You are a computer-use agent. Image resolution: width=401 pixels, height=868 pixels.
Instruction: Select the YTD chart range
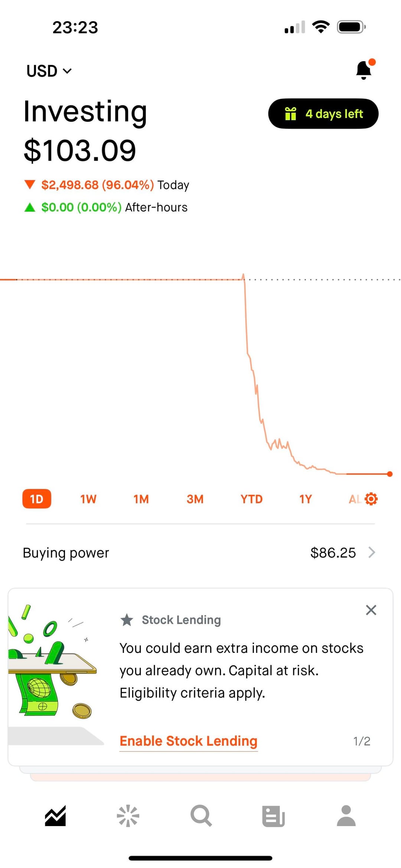coord(251,499)
